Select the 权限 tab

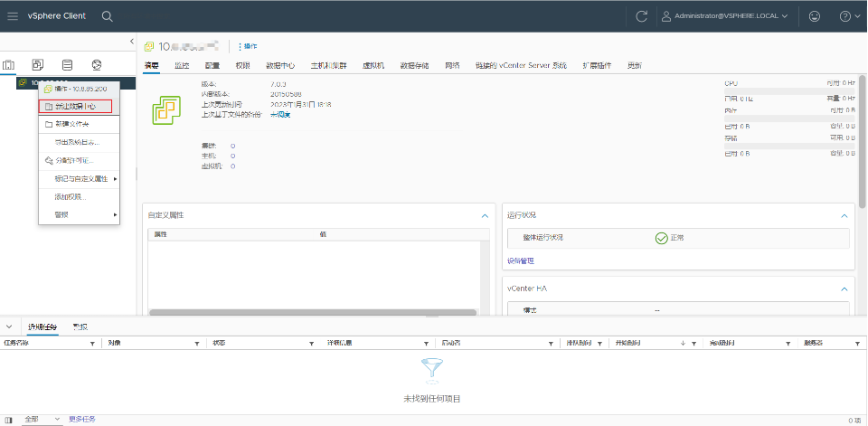pyautogui.click(x=242, y=65)
